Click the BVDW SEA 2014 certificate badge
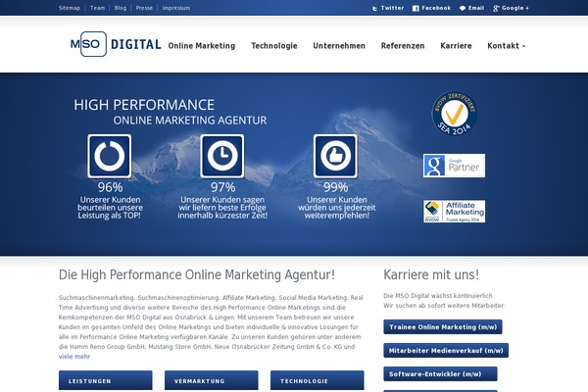This screenshot has width=588, height=392. (x=454, y=114)
